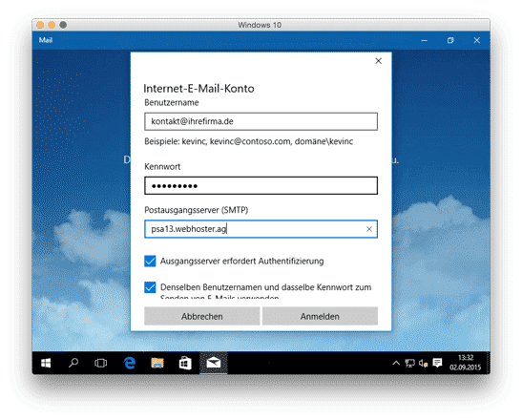Open taskbar search magnifier
This screenshot has width=522, height=420.
(x=73, y=363)
